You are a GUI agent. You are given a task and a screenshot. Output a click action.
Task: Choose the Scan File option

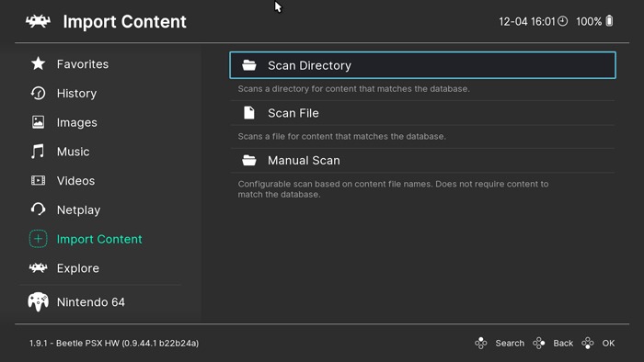(x=422, y=113)
